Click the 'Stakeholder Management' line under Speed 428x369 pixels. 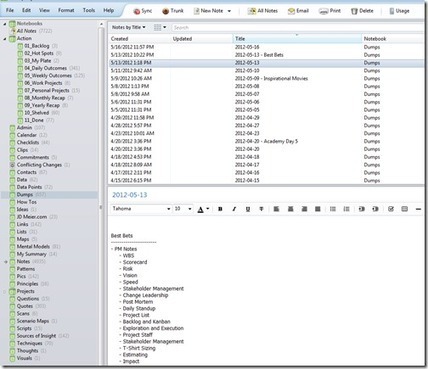[x=153, y=289]
